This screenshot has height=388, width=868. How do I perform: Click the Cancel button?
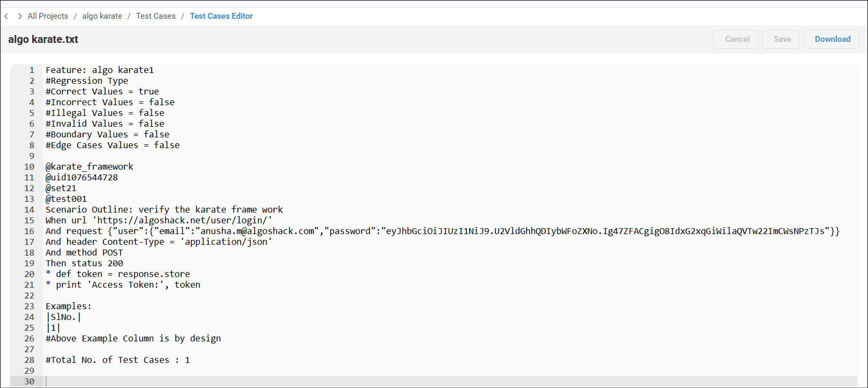pyautogui.click(x=736, y=39)
